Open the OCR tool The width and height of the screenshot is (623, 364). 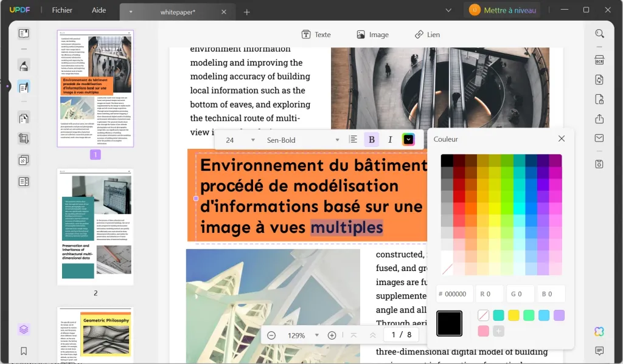pyautogui.click(x=600, y=60)
